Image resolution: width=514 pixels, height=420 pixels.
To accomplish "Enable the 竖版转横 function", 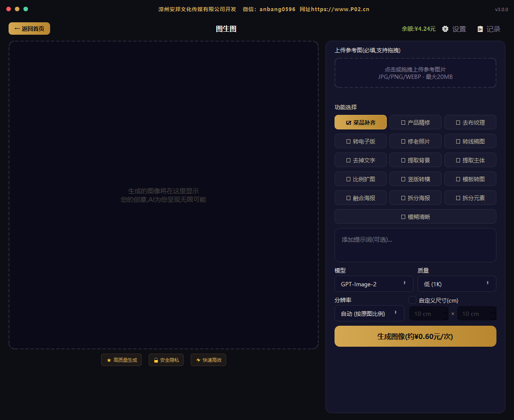I will [415, 179].
